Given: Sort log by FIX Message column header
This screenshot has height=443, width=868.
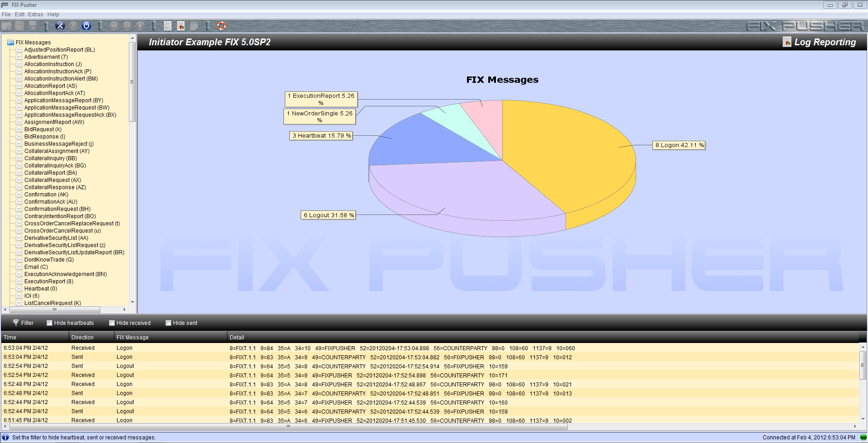Looking at the screenshot, I should pos(170,337).
